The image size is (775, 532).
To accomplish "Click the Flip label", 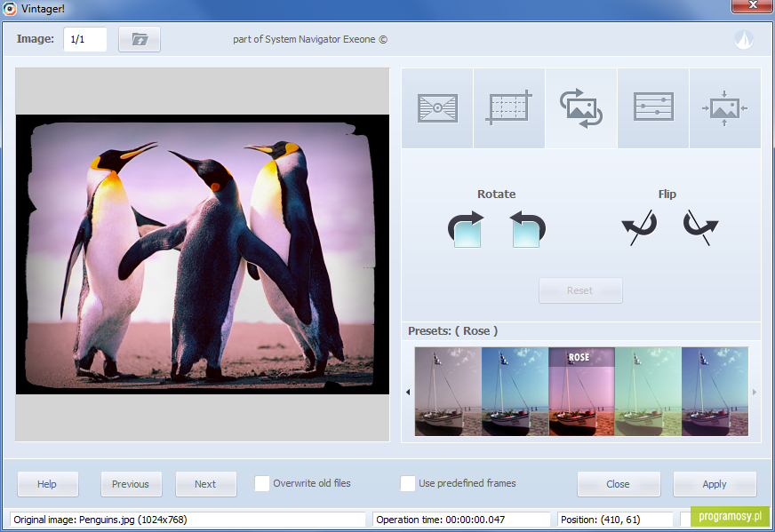I will tap(667, 195).
